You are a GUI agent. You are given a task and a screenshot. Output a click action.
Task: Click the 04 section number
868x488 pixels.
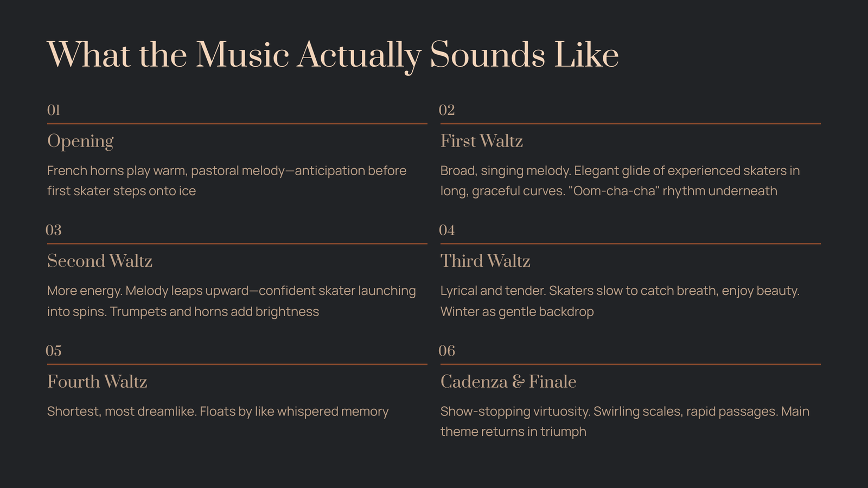click(446, 230)
